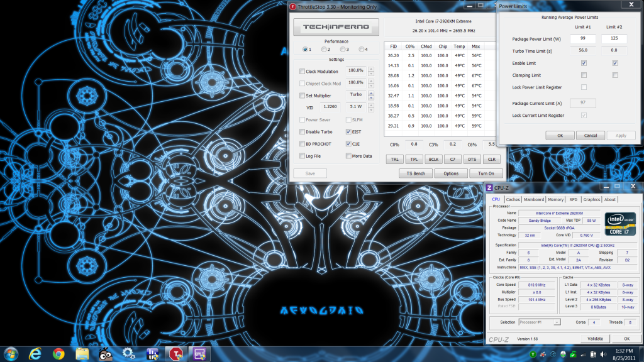Open Google Chrome from the taskbar
This screenshot has height=362, width=644.
pyautogui.click(x=58, y=354)
